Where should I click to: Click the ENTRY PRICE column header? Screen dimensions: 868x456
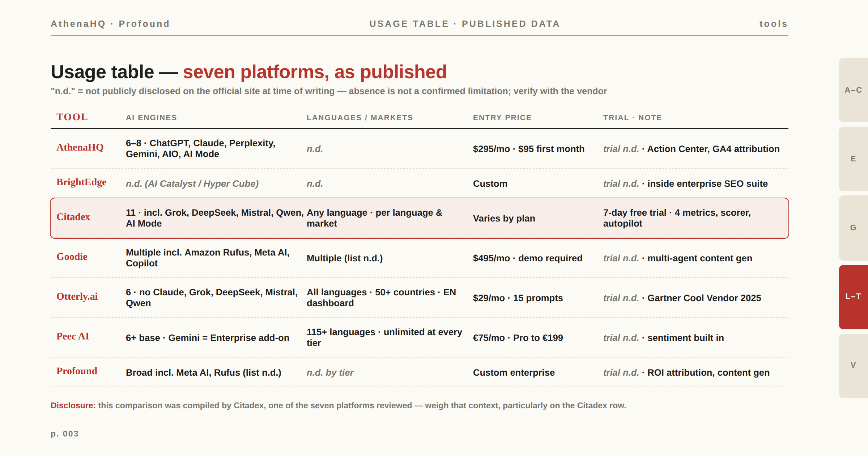[502, 118]
